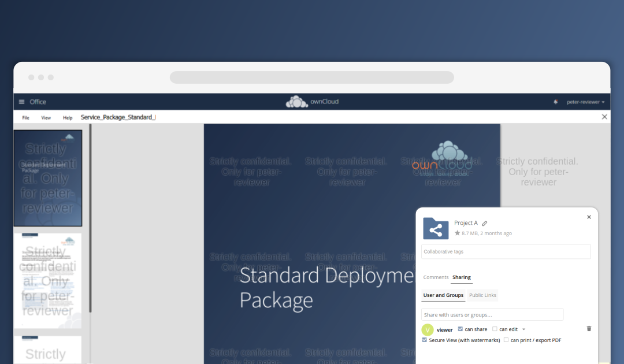This screenshot has height=364, width=624.
Task: Delete the viewer share with the trash icon
Action: click(x=589, y=328)
